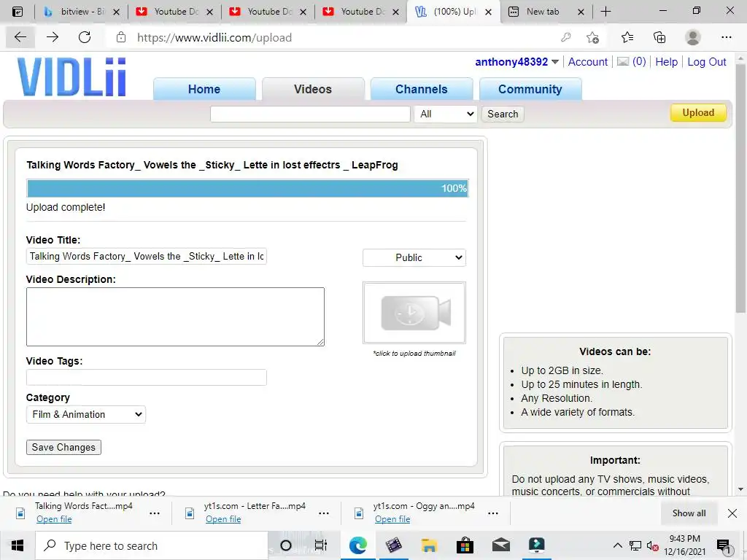Screen dimensions: 747x560
Task: Click the thumbnail upload placeholder
Action: (414, 312)
